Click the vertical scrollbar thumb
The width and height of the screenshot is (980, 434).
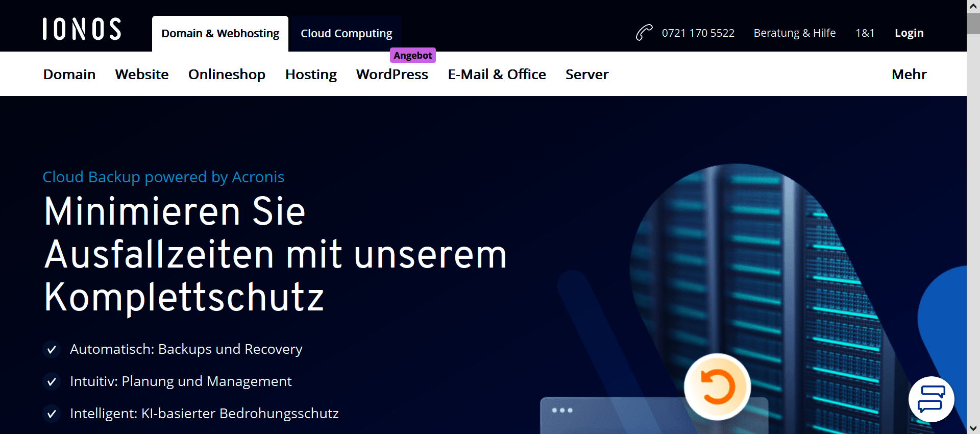(x=973, y=23)
